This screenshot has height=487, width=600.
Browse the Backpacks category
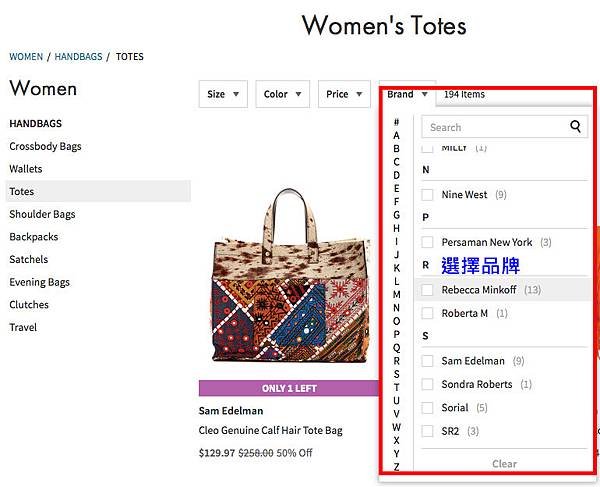pyautogui.click(x=34, y=237)
